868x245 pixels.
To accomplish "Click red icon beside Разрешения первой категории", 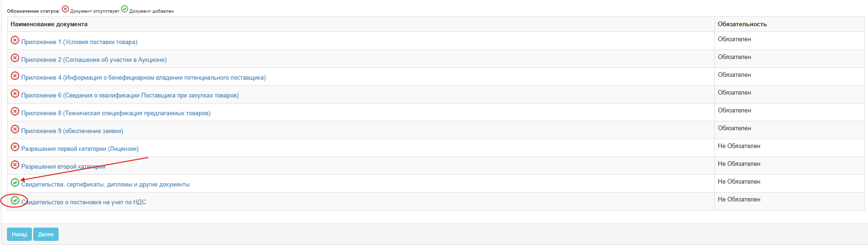I will coord(15,147).
